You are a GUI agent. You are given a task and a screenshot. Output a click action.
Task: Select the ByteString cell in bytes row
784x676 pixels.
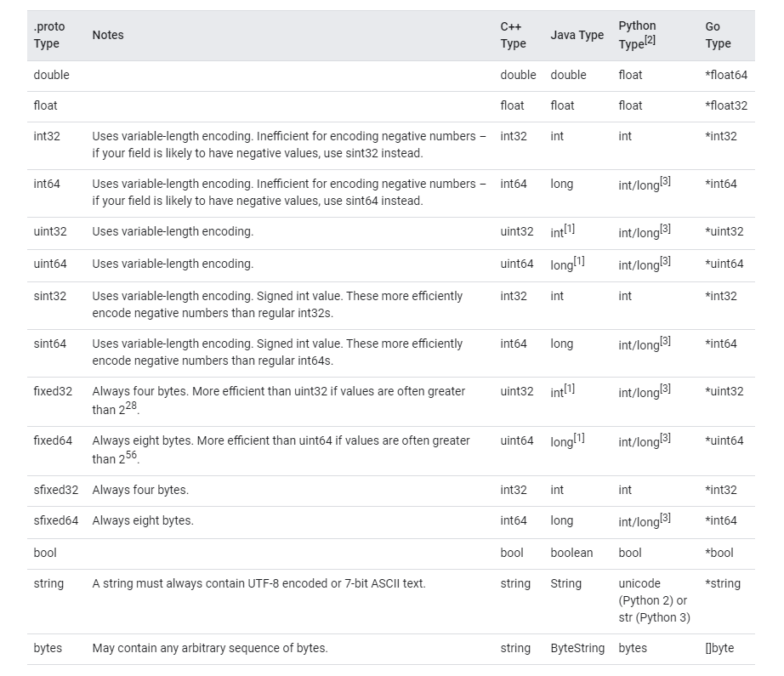click(x=577, y=648)
